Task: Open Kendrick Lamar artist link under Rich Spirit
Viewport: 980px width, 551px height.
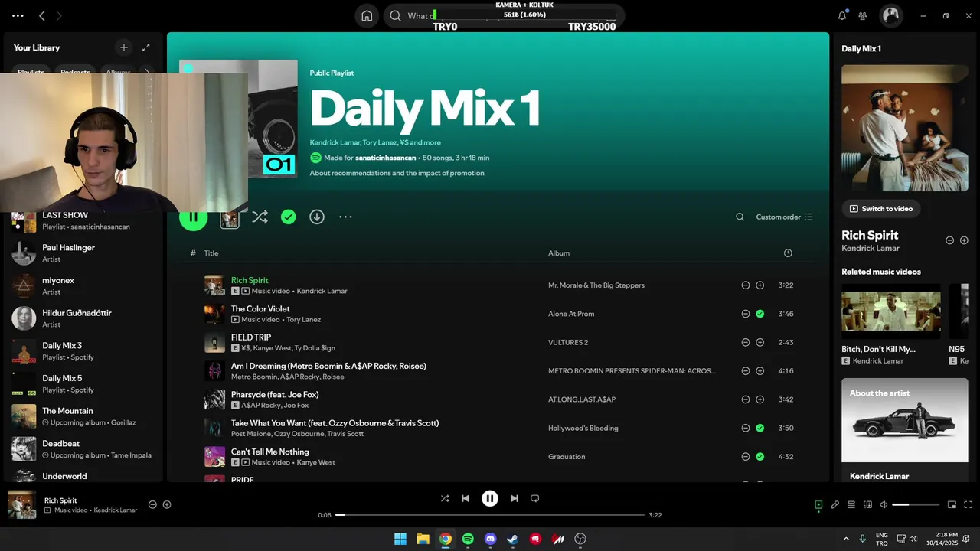Action: tap(322, 292)
